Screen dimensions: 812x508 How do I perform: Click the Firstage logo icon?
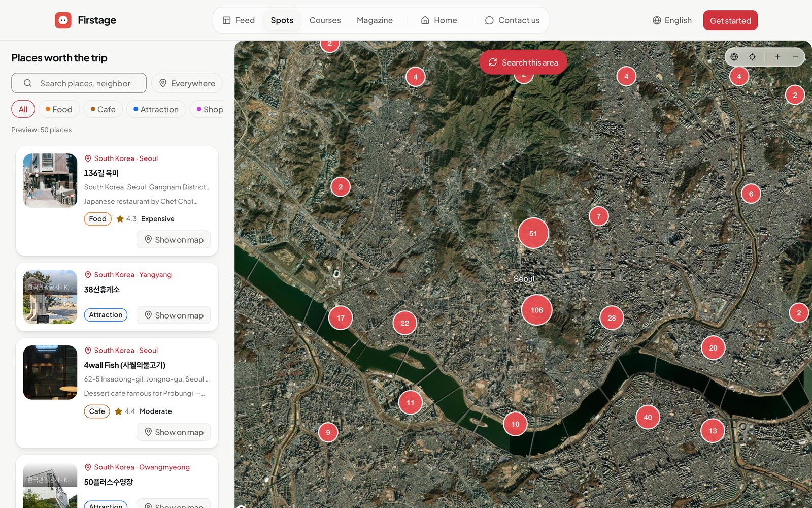[63, 20]
